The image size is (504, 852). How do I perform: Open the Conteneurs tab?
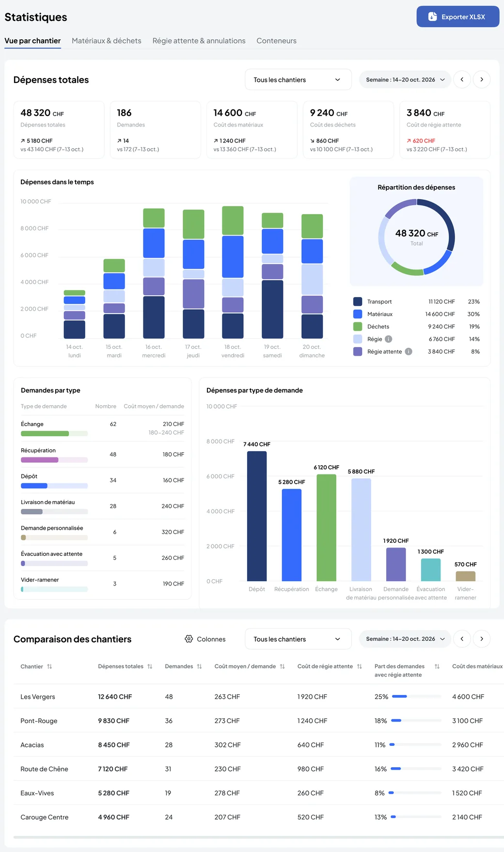pos(276,41)
